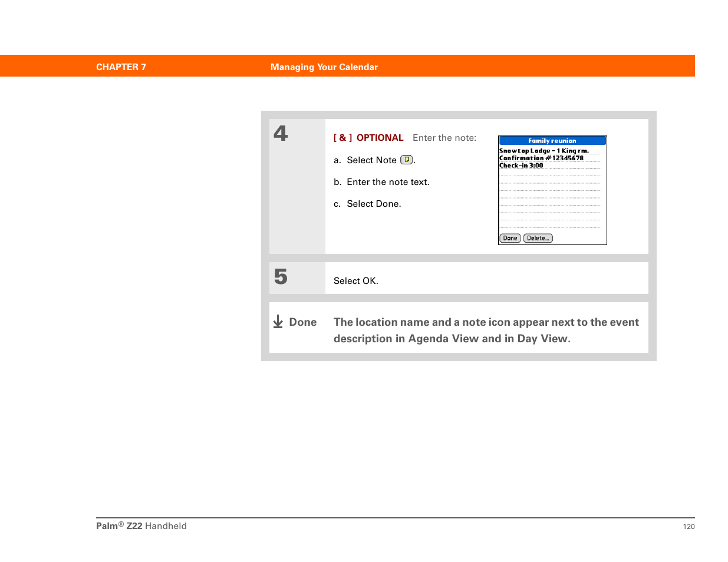The height and width of the screenshot is (562, 728).
Task: Click the 'Managing Your Calendar' header title
Action: [324, 67]
